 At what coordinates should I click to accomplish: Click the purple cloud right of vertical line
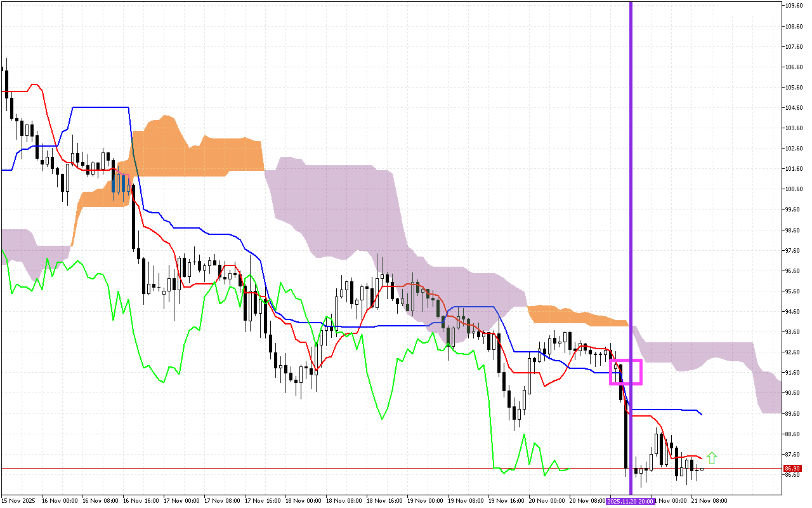(x=698, y=356)
